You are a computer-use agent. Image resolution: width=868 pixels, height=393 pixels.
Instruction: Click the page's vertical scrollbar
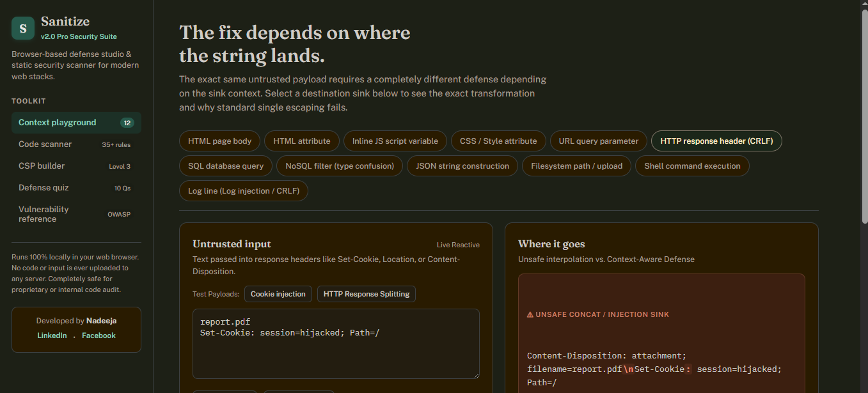(x=864, y=115)
